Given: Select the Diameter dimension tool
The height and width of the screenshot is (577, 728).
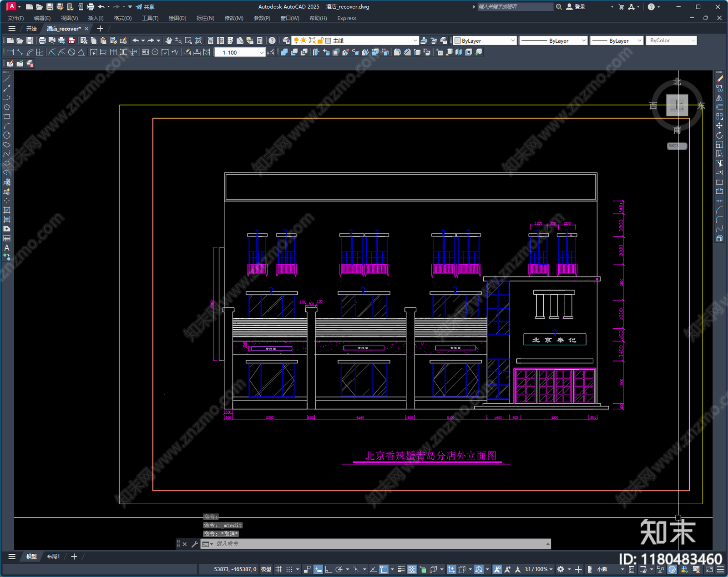Looking at the screenshot, I should 71,52.
